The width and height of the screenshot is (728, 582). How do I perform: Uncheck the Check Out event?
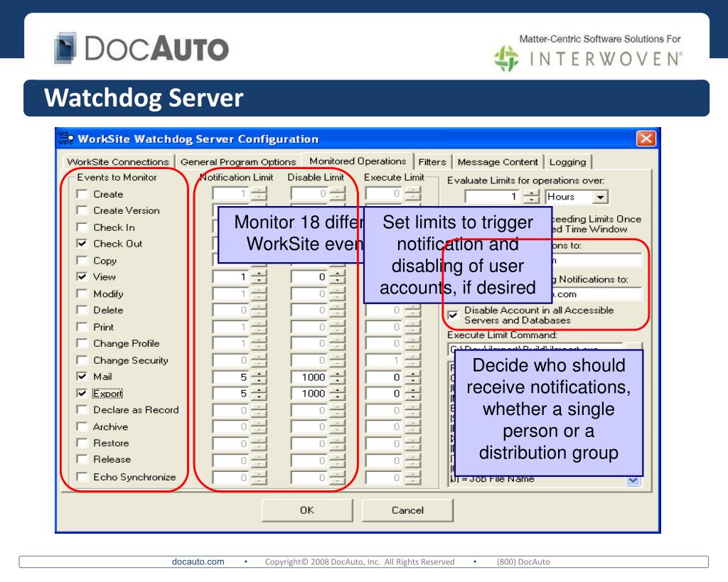[x=82, y=243]
